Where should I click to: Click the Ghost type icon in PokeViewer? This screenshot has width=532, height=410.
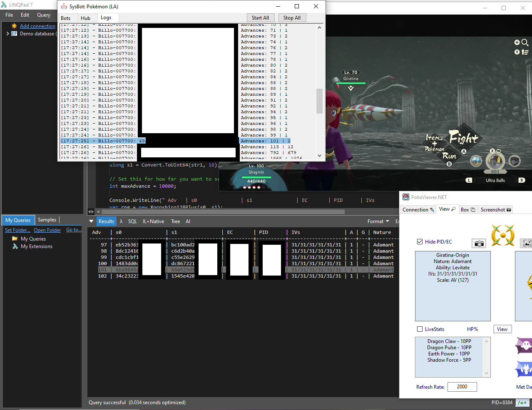(x=524, y=345)
